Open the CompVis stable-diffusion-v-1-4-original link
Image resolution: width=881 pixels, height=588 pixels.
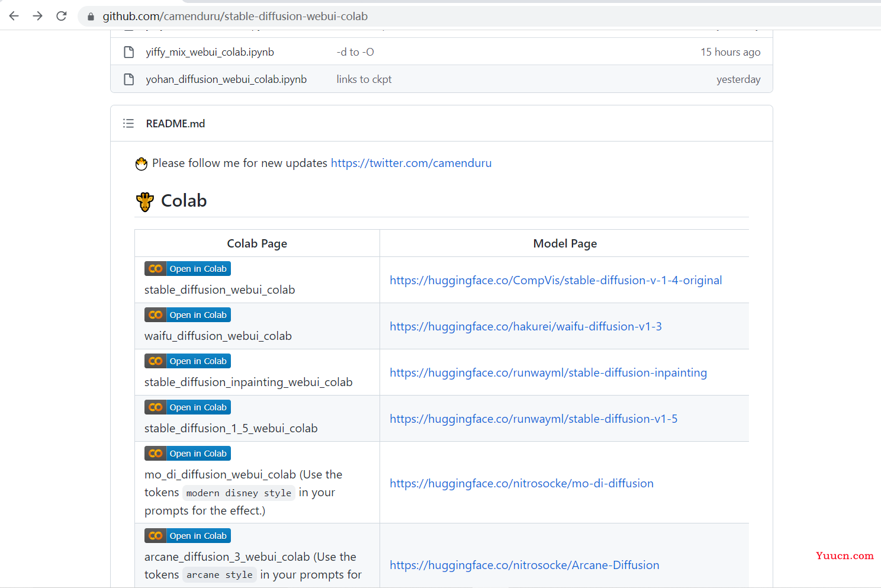tap(555, 280)
